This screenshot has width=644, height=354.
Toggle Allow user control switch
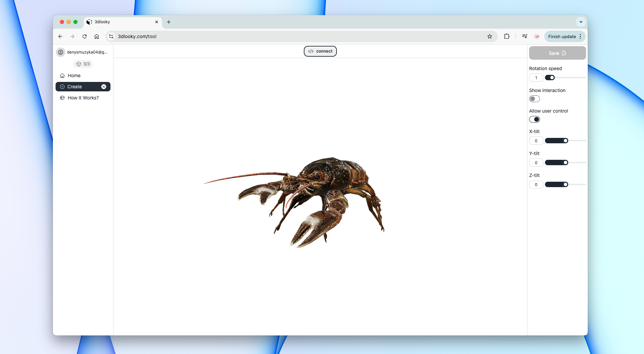[x=535, y=119]
